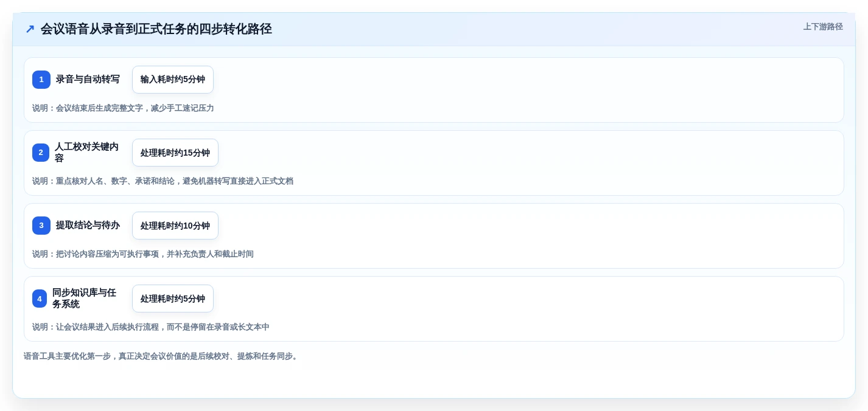
Task: Click the 提取结论与待办 step title
Action: coord(88,225)
